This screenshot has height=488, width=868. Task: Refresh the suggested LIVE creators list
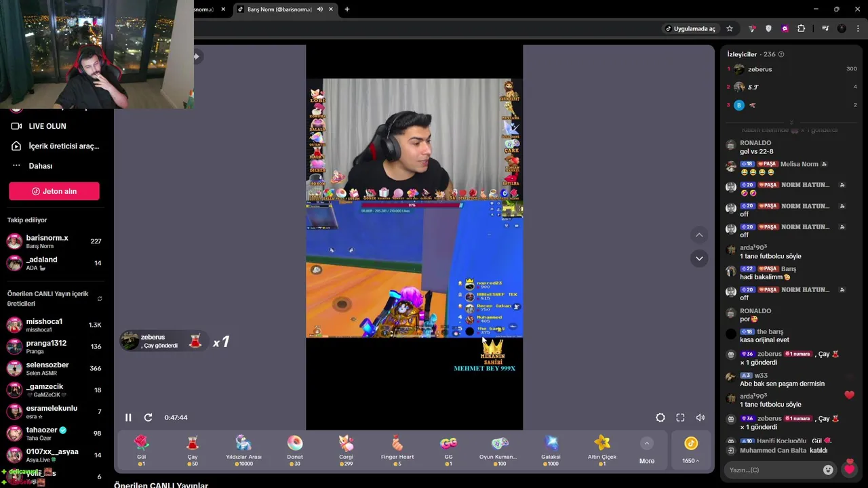tap(100, 299)
